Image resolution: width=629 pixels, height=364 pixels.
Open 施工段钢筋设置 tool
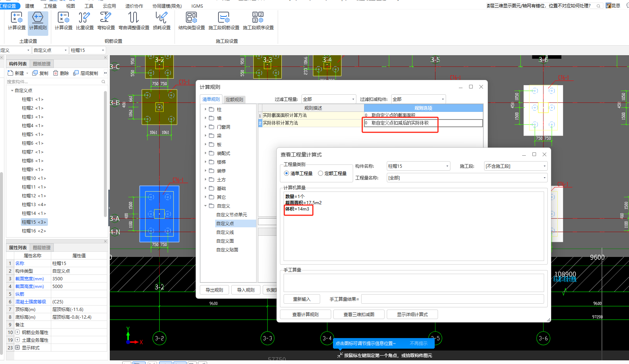(224, 21)
